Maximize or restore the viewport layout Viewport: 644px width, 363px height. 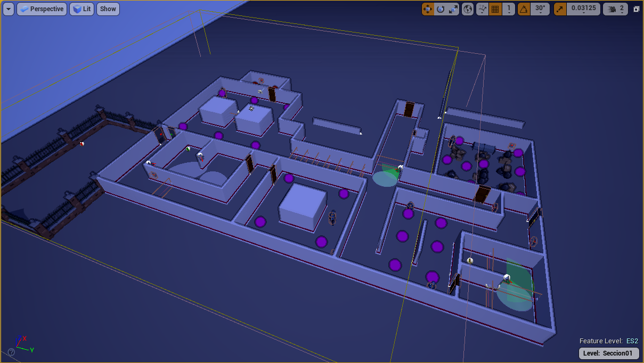[x=636, y=9]
